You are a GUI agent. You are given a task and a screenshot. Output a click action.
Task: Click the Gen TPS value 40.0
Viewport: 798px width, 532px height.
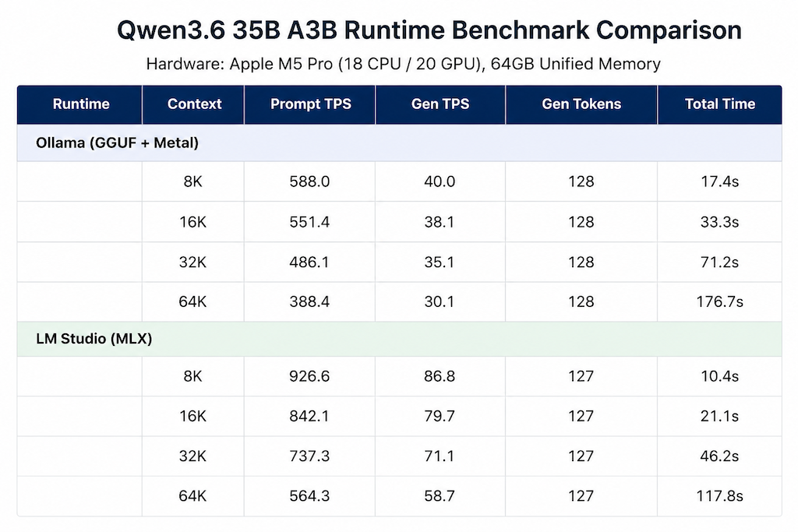click(x=440, y=181)
